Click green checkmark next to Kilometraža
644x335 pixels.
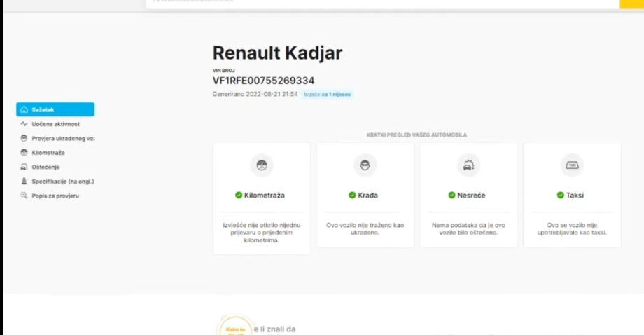click(x=239, y=196)
